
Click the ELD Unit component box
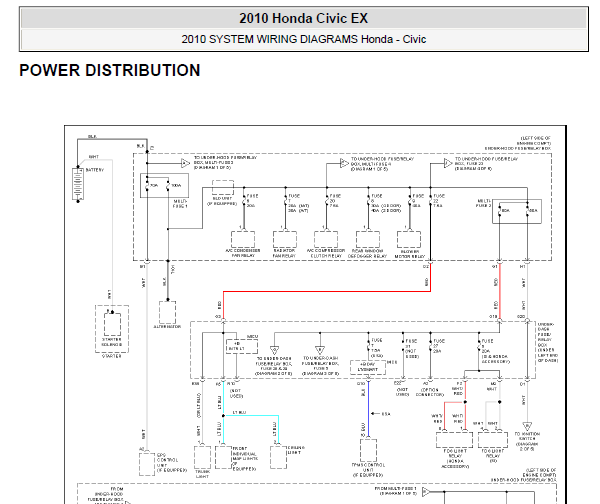coord(223,186)
